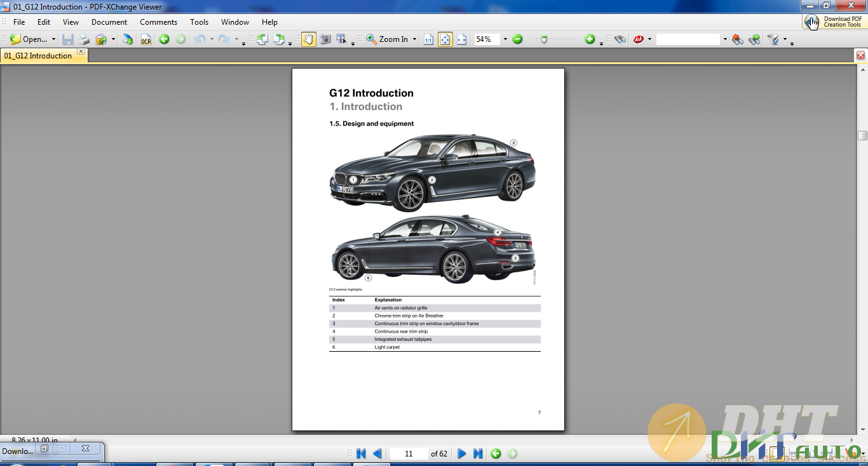868x466 pixels.
Task: Open the Window menu
Action: (x=235, y=22)
